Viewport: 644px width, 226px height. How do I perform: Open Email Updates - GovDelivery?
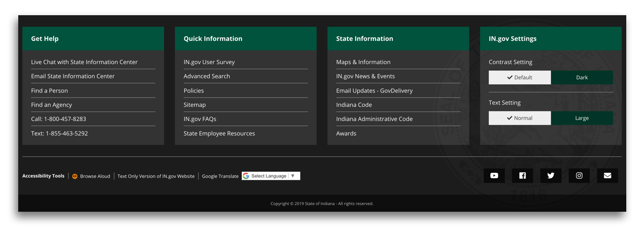[374, 91]
